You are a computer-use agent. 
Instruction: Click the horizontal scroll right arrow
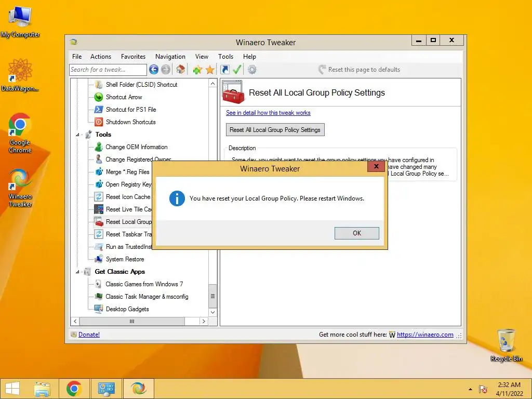coord(204,321)
